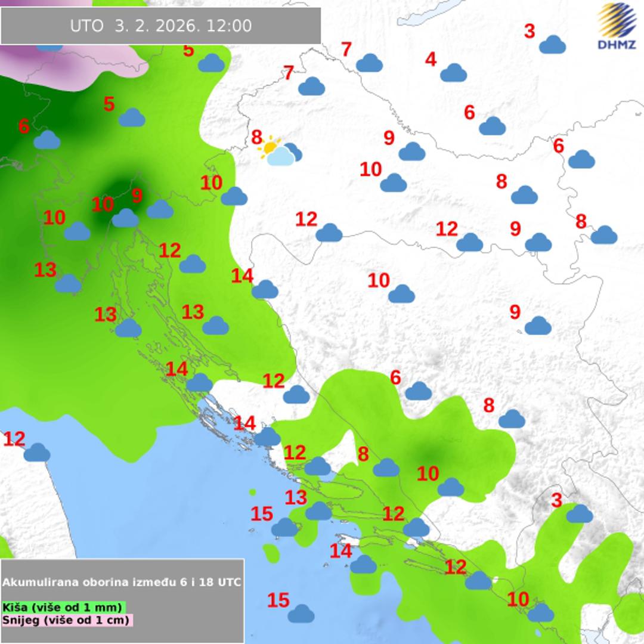Select the cloud icon next to 4
The image size is (644, 644).
(x=453, y=73)
